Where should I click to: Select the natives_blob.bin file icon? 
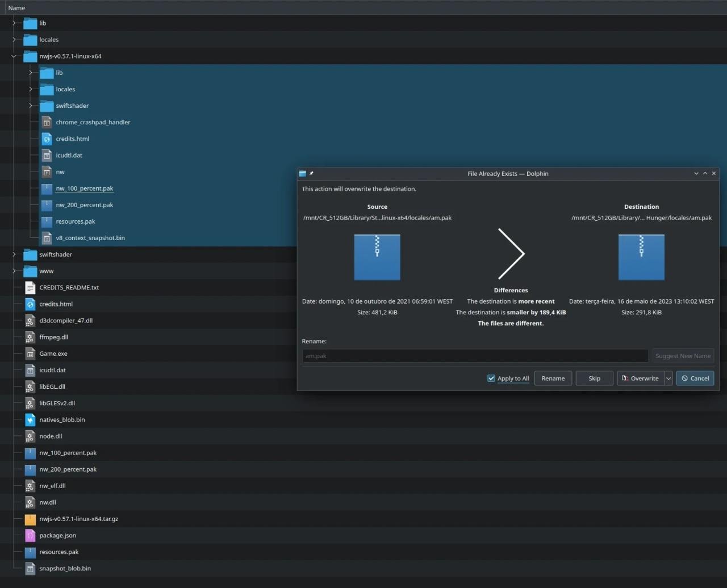coord(30,420)
